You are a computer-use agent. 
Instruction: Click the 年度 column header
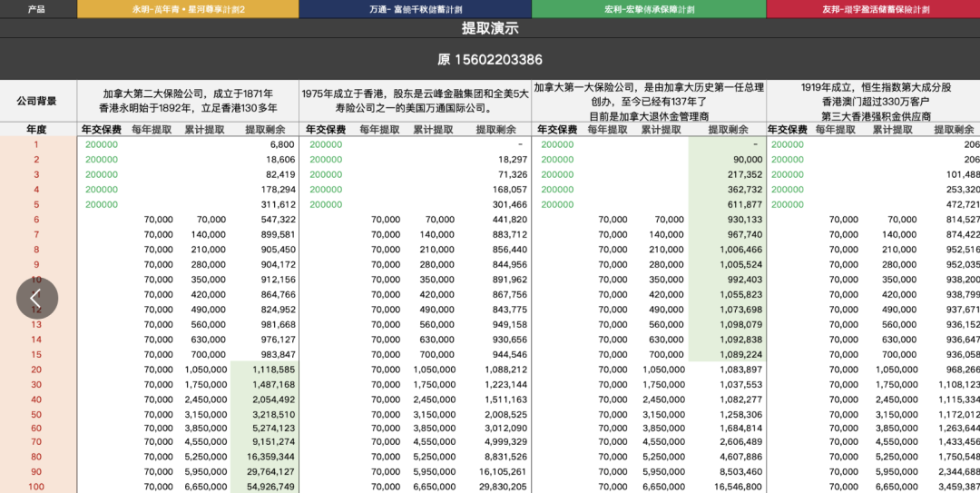pyautogui.click(x=37, y=130)
